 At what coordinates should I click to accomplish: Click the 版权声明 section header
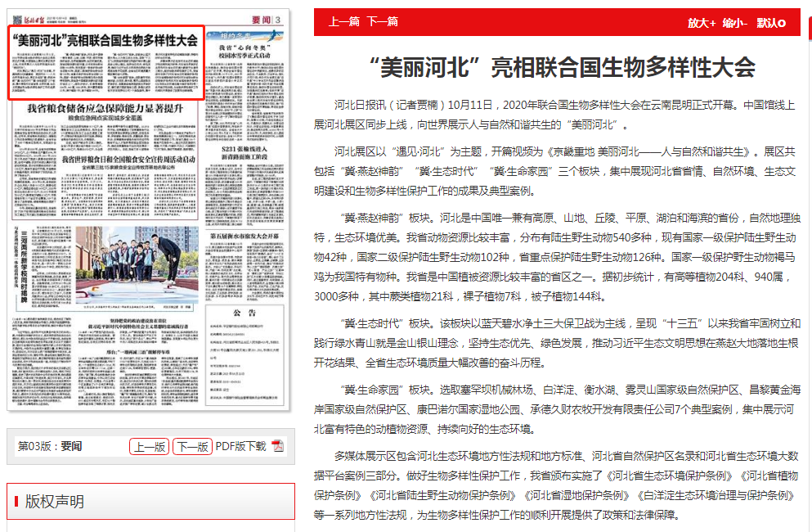click(x=54, y=501)
